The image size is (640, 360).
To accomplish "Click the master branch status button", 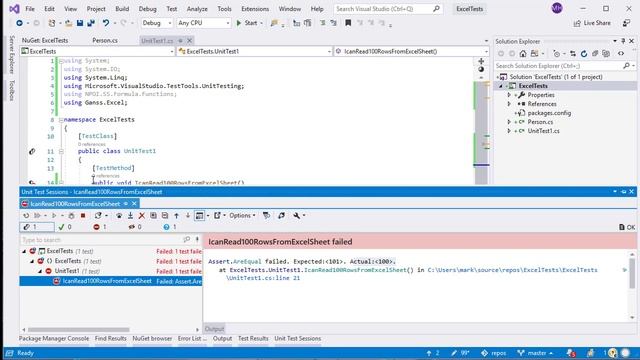I will pyautogui.click(x=535, y=353).
